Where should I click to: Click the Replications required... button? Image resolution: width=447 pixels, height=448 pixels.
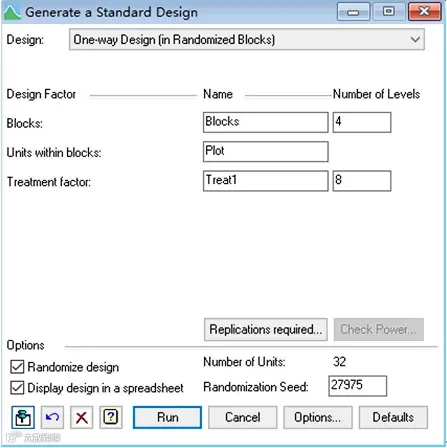coord(266,329)
